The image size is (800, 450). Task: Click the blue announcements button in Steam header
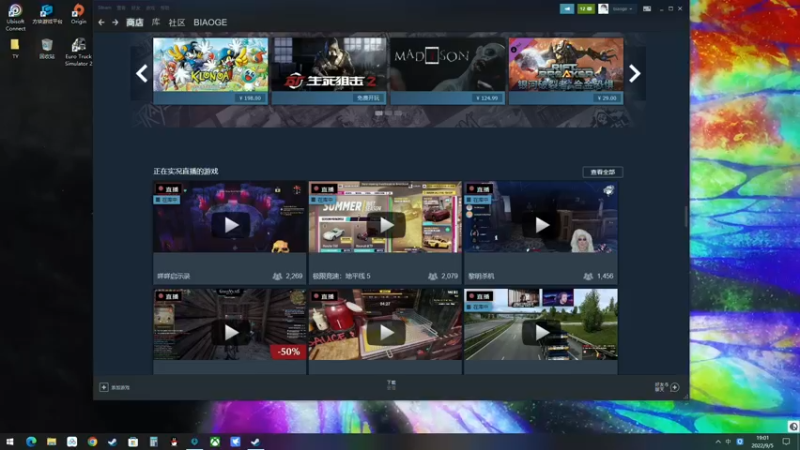click(567, 9)
